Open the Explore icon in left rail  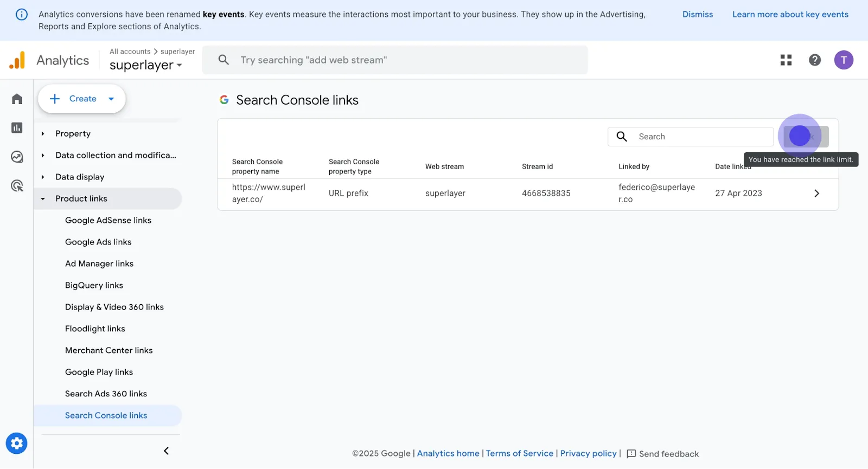point(17,157)
